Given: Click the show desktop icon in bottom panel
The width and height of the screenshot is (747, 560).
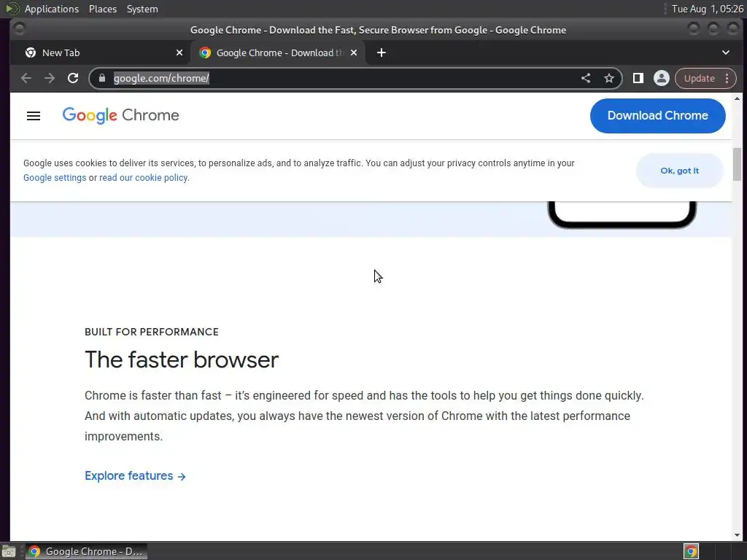Looking at the screenshot, I should [x=8, y=551].
